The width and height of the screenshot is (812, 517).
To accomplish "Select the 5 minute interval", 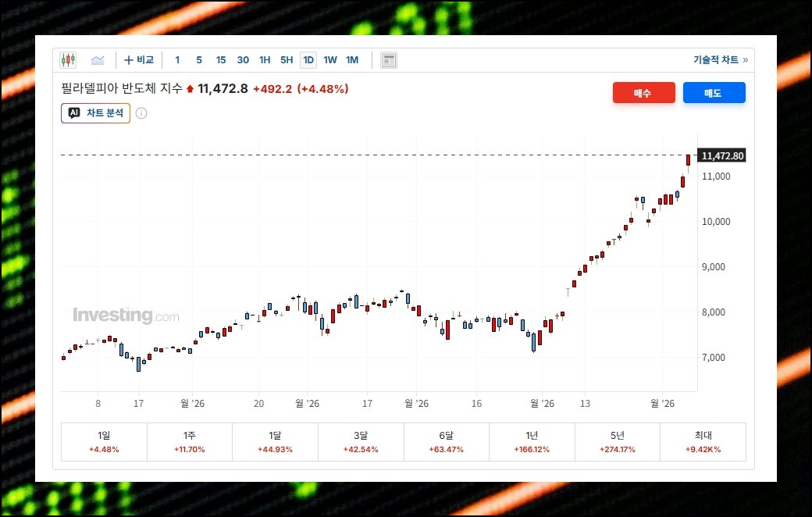I will pyautogui.click(x=199, y=60).
